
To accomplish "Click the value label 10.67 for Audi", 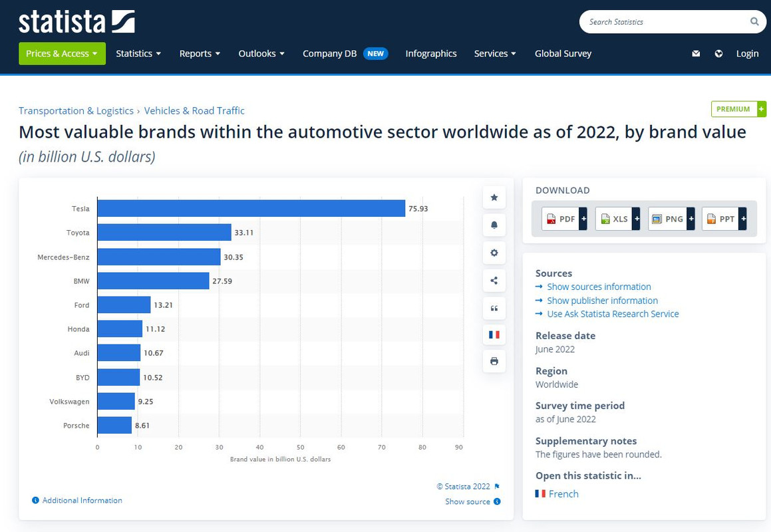I will (x=154, y=353).
